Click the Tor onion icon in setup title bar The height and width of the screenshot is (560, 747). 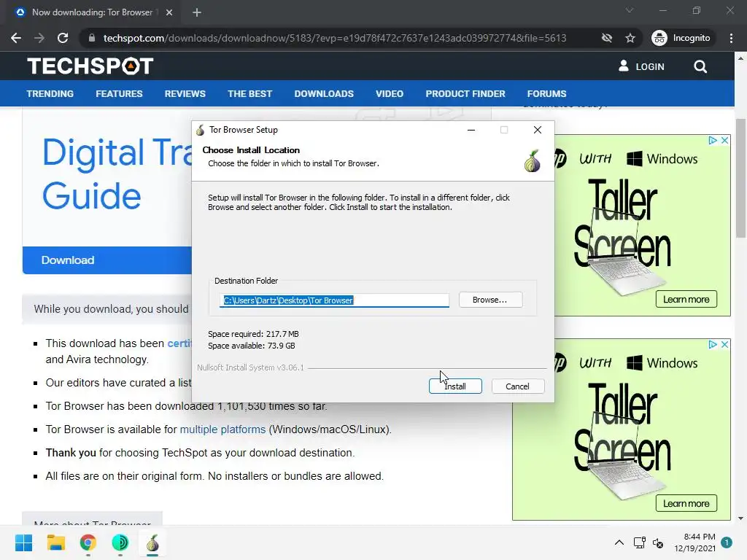coord(201,130)
